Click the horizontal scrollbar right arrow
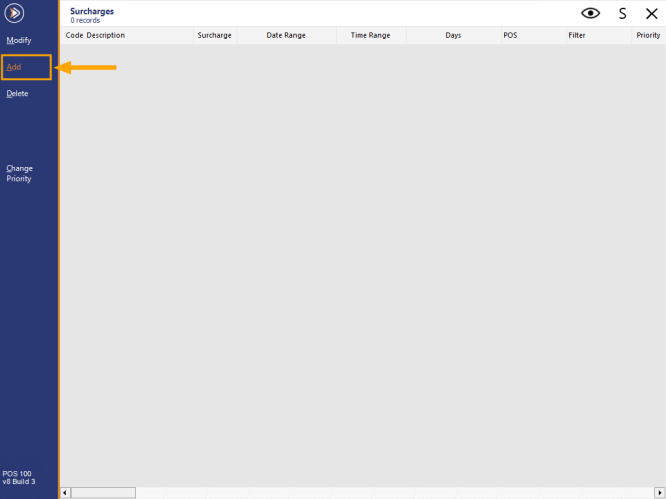This screenshot has width=666, height=499. tap(660, 493)
